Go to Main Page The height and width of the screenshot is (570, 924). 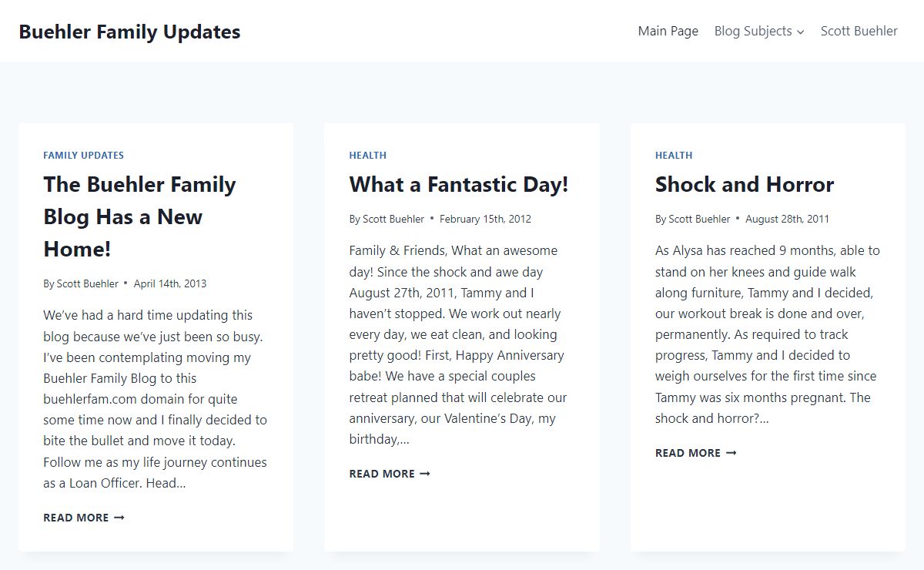[668, 31]
